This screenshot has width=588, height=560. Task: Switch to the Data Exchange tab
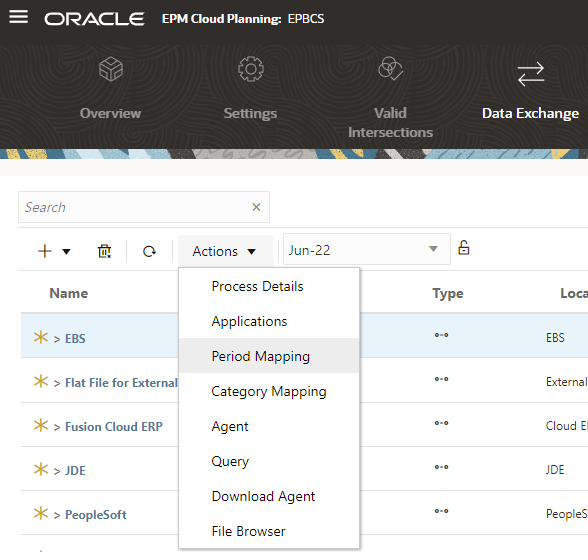530,113
